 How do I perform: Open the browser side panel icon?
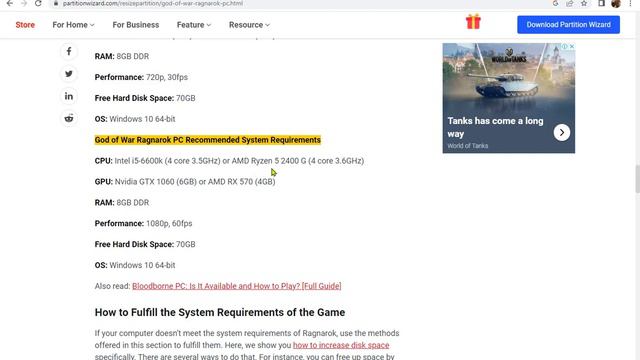(601, 3)
